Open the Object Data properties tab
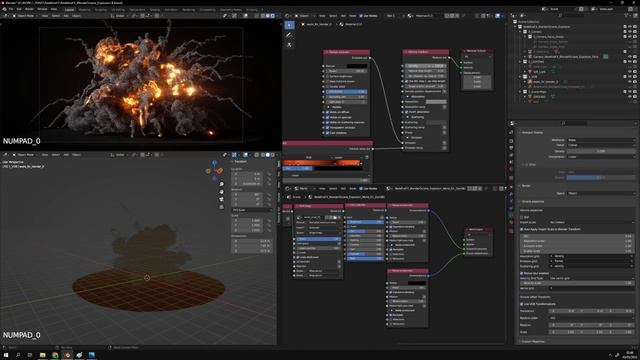The image size is (640, 360). pos(511,215)
